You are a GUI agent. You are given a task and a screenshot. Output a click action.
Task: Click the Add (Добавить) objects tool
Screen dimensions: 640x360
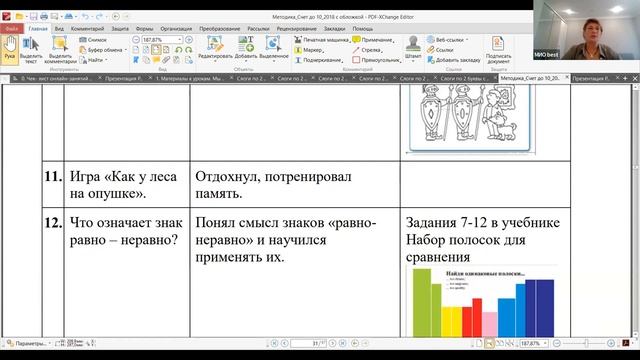(x=246, y=49)
